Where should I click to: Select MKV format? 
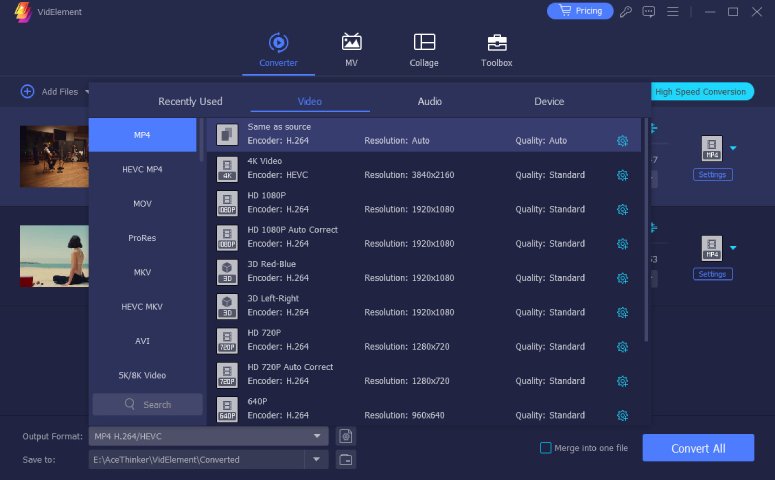142,272
